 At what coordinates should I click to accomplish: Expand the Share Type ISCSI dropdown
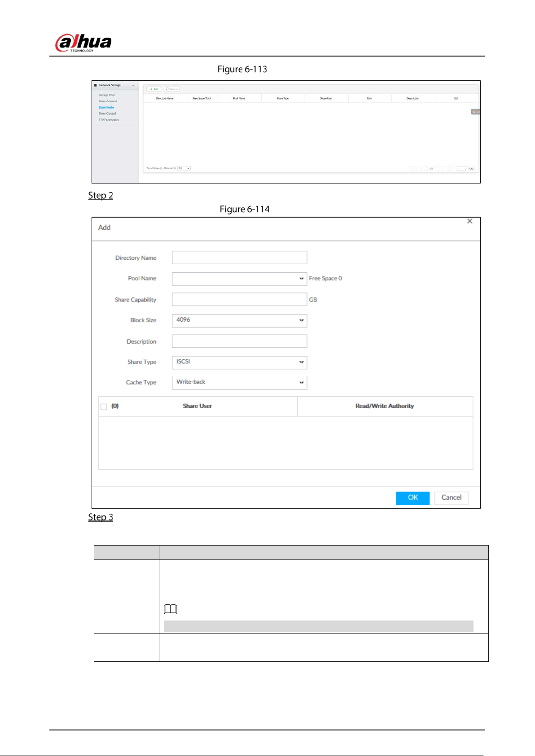[x=239, y=362]
